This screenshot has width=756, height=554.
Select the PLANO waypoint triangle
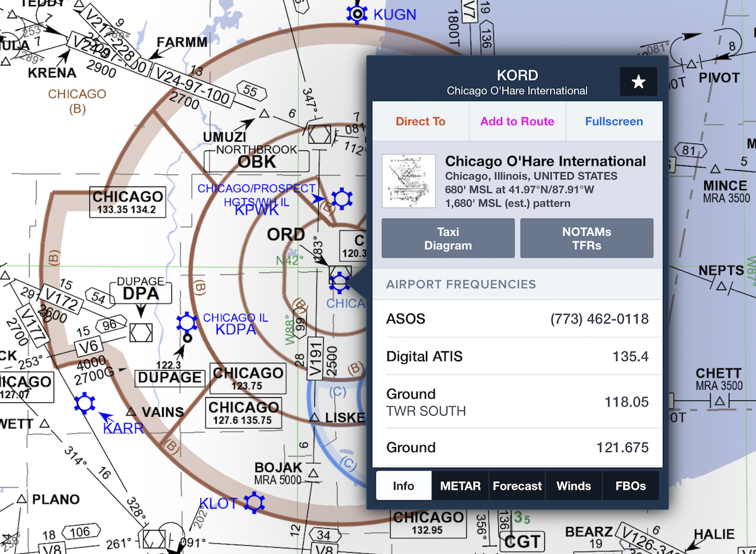21,499
